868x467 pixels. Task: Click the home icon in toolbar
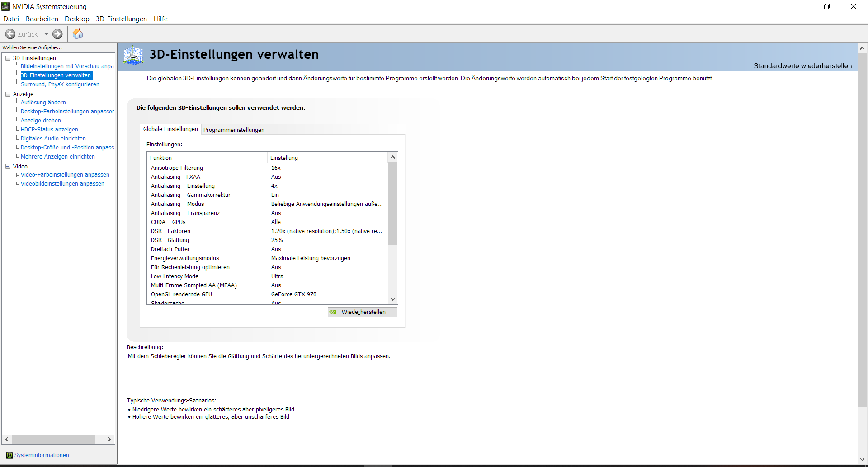(x=78, y=34)
